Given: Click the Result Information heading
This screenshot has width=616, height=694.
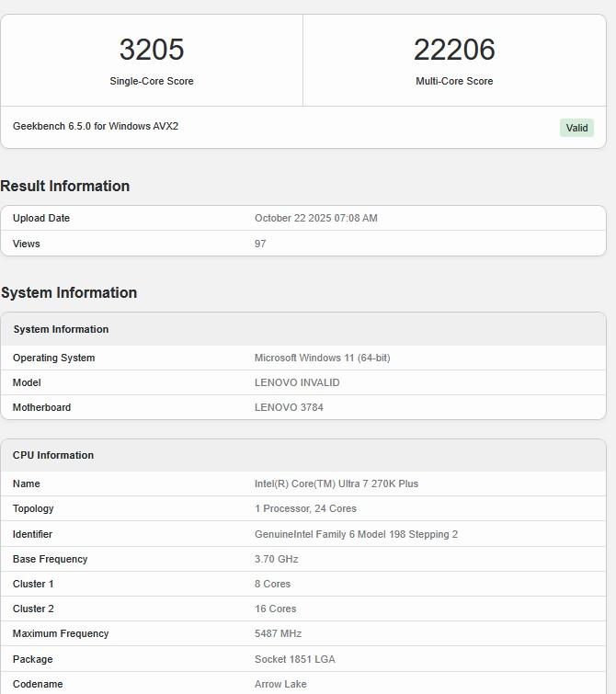Looking at the screenshot, I should coord(65,186).
